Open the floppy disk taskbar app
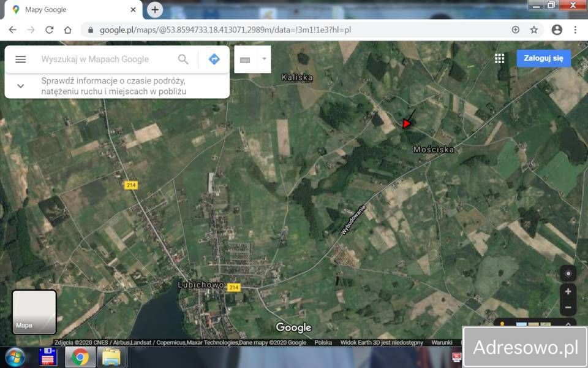 48,357
